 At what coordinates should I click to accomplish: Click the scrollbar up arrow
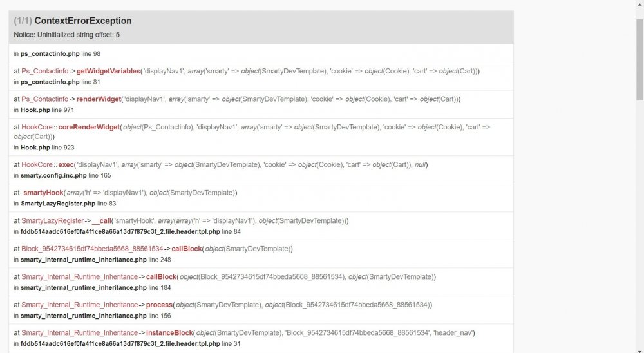point(639,5)
